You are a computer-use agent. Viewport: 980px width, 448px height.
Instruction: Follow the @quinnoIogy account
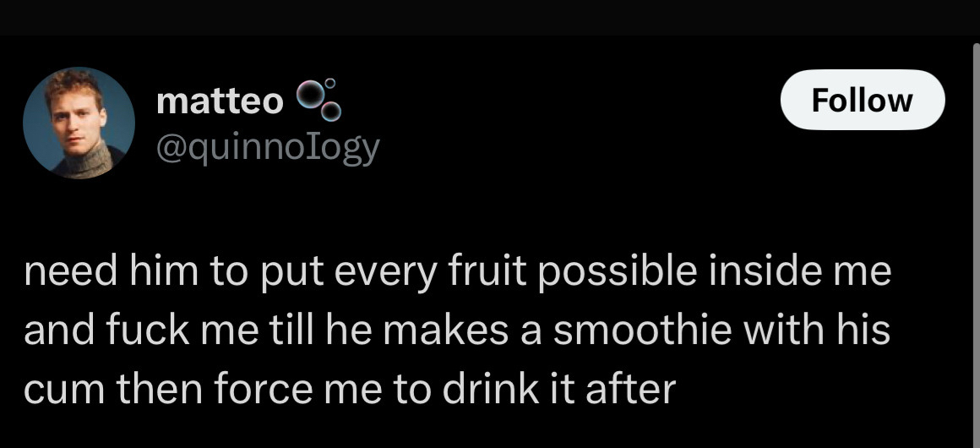tap(862, 100)
